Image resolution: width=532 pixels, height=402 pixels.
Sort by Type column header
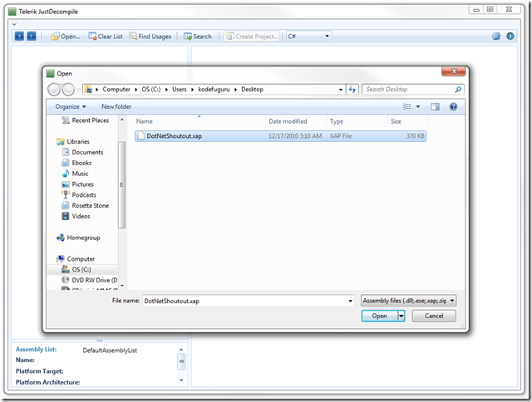(357, 121)
